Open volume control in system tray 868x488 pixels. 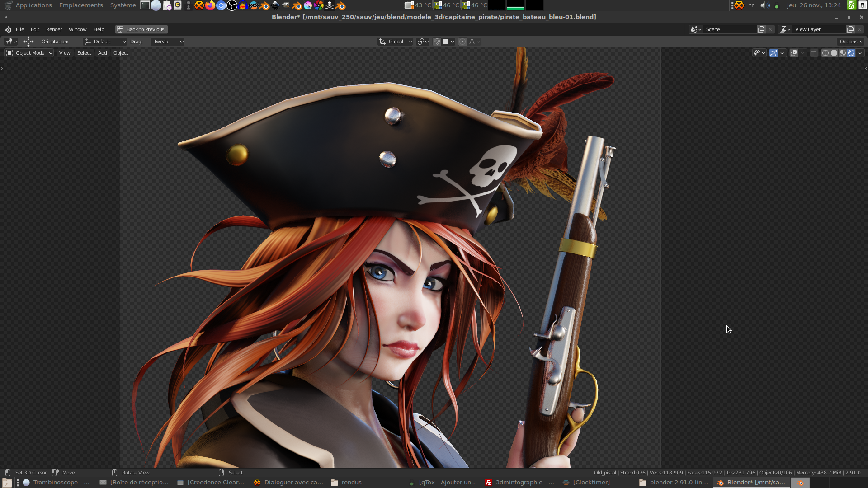[764, 5]
